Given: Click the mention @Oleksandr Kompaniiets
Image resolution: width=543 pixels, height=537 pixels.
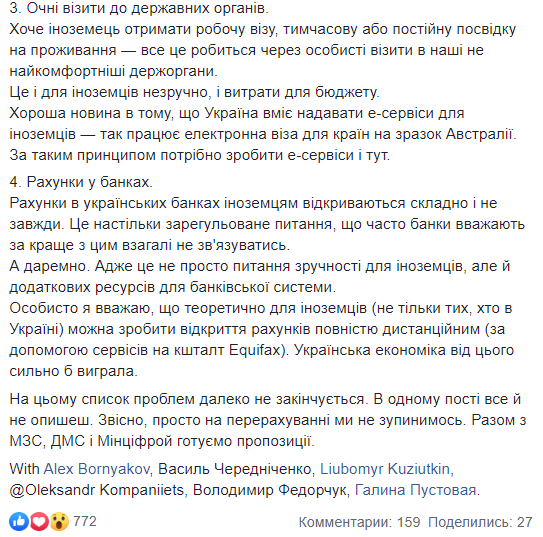Looking at the screenshot, I should 97,490.
